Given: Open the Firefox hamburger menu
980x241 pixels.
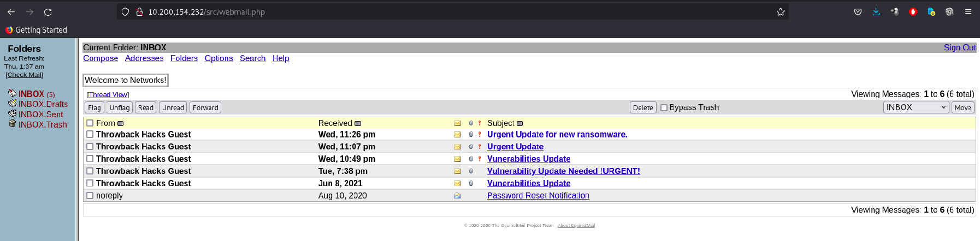Looking at the screenshot, I should point(968,12).
